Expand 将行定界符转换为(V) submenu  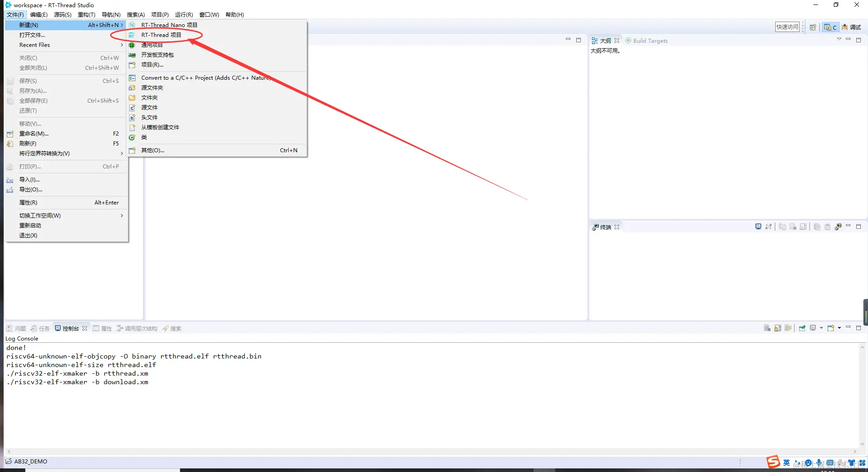click(x=66, y=154)
